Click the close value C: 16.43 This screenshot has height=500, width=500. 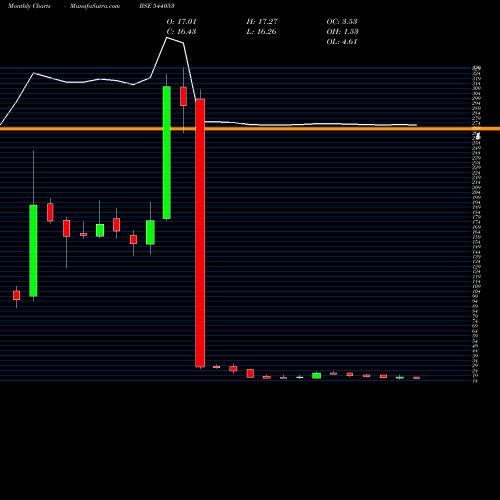point(181,31)
